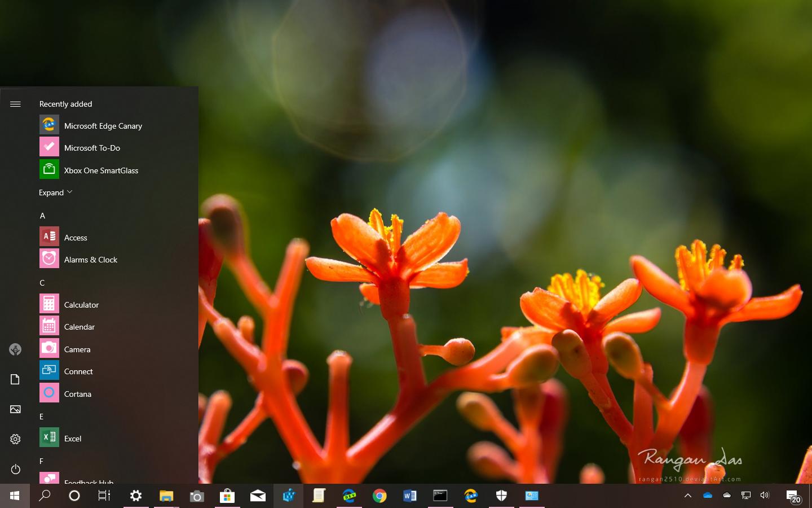The height and width of the screenshot is (508, 812).
Task: Show hidden icons in the system tray
Action: pyautogui.click(x=687, y=496)
